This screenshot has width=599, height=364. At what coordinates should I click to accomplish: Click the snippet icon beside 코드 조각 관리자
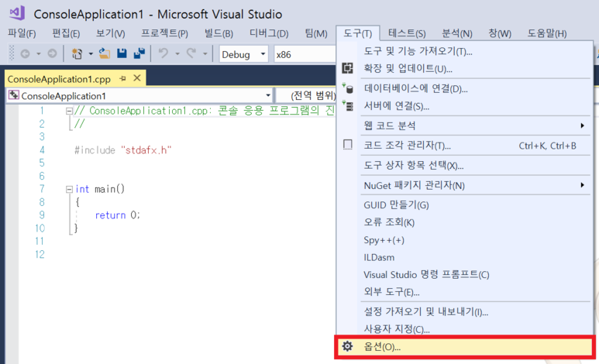click(348, 145)
